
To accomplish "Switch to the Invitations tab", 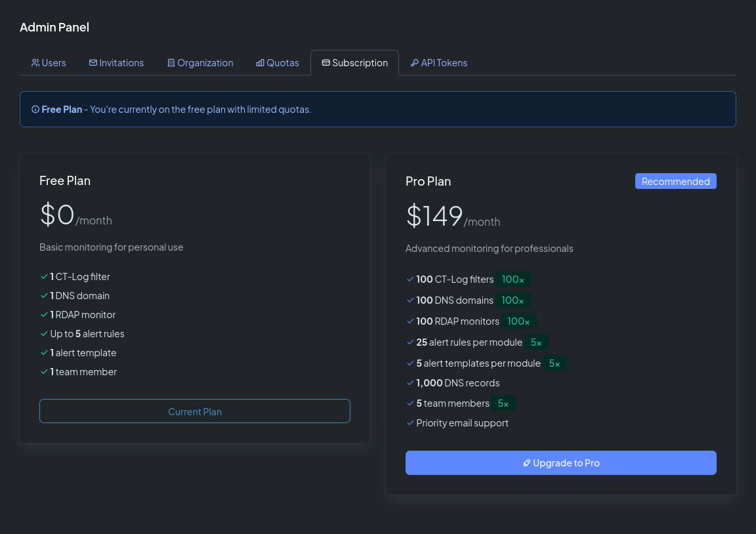I will (116, 63).
